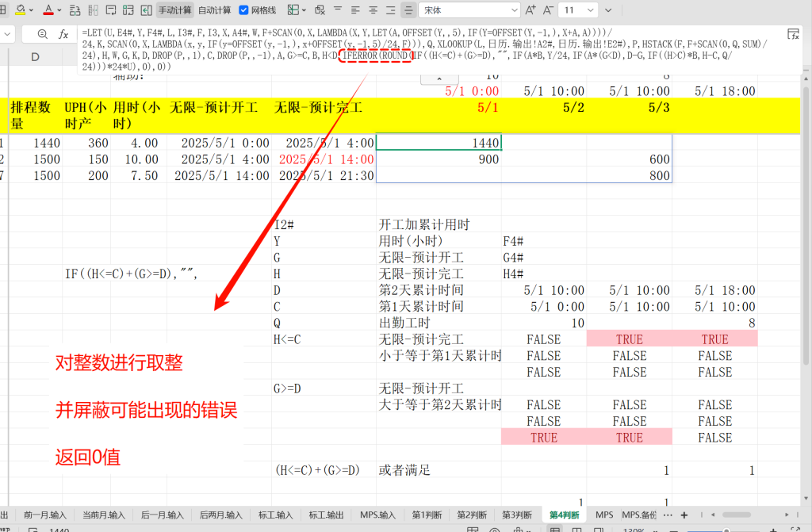Click the horizontal scrollbar right arrow
812x532 pixels.
[x=786, y=515]
